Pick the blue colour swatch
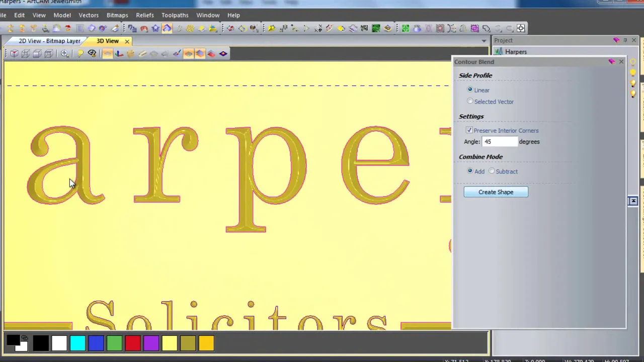The image size is (644, 362). tap(96, 343)
